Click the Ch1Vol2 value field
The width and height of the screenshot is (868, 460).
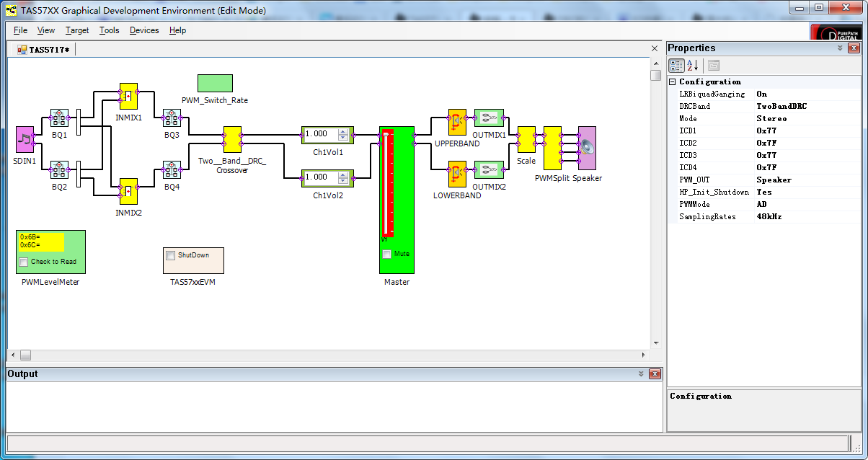(321, 177)
